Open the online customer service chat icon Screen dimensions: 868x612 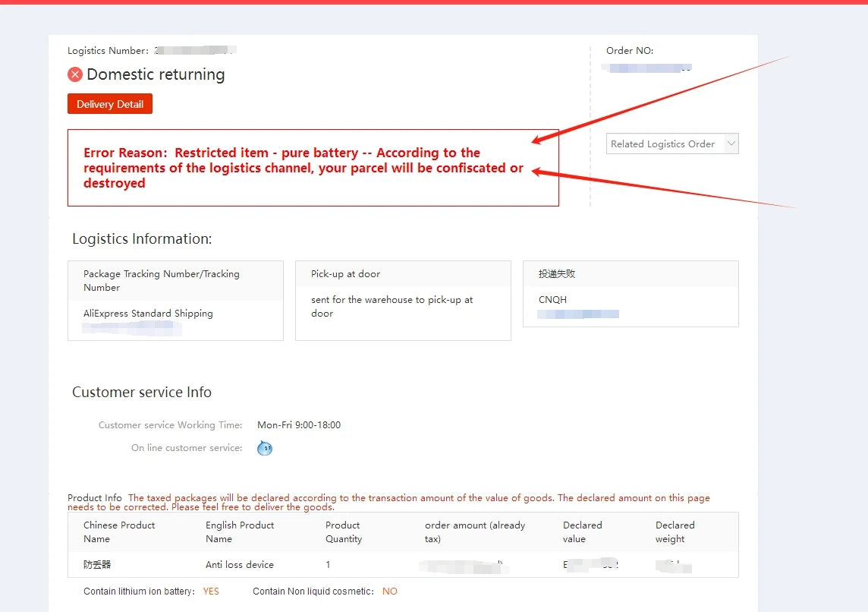[x=265, y=448]
